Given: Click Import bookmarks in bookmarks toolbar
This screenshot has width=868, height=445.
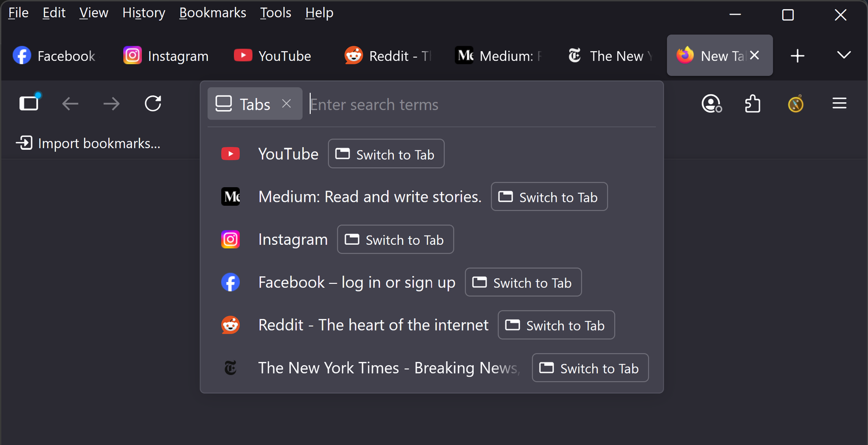Looking at the screenshot, I should [x=88, y=143].
